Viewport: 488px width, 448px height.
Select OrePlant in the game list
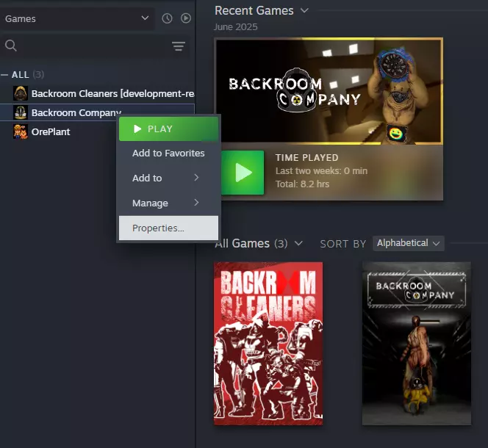coord(98,131)
